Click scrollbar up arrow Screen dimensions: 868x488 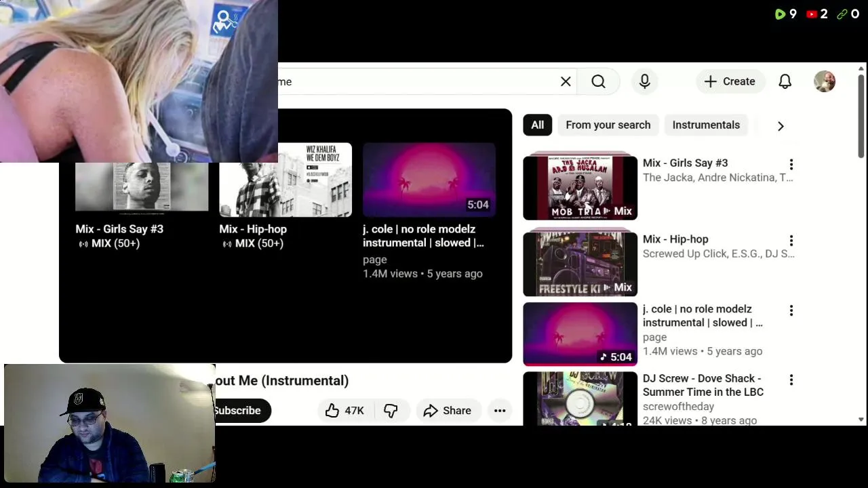click(861, 68)
